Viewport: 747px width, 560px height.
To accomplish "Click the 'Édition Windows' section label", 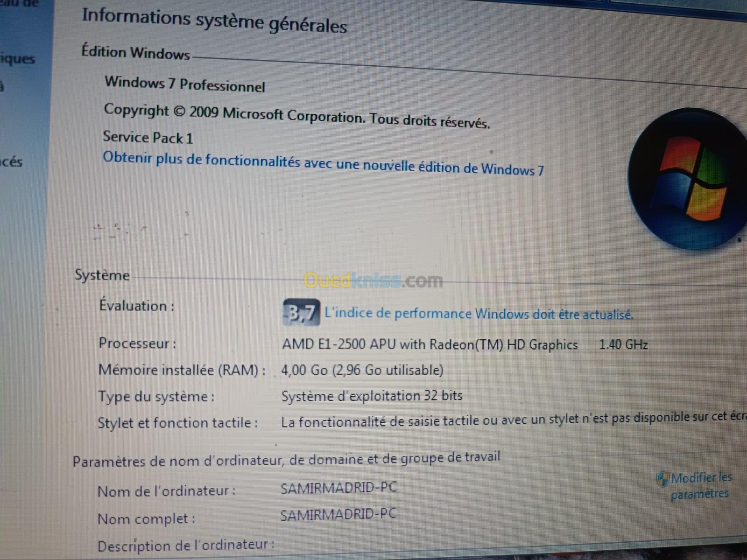I will (x=135, y=52).
